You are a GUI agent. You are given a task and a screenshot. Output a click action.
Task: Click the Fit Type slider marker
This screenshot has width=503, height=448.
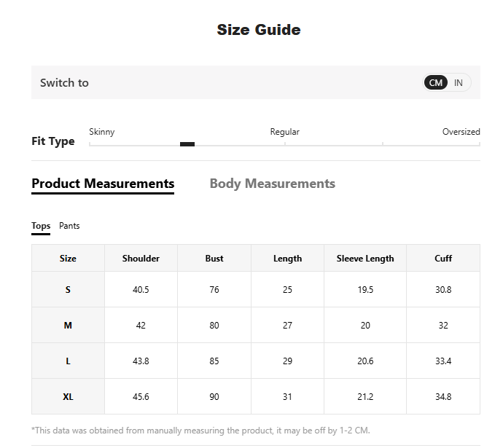point(187,144)
